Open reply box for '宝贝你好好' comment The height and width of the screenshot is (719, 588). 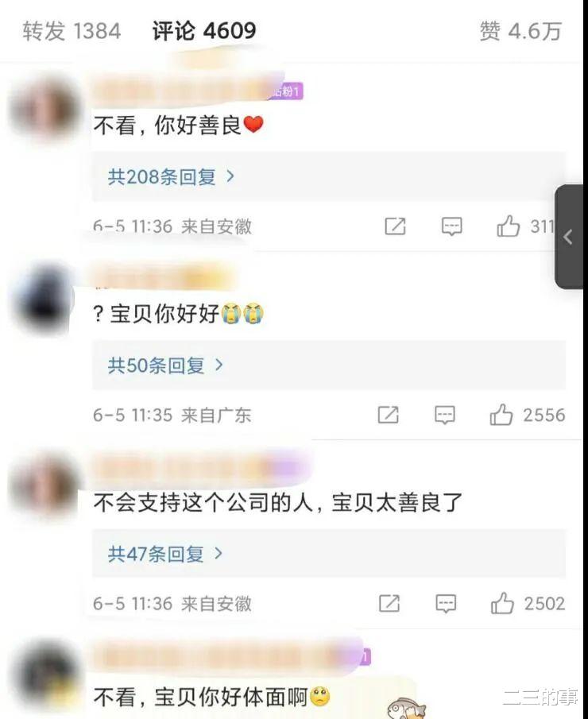[x=444, y=415]
